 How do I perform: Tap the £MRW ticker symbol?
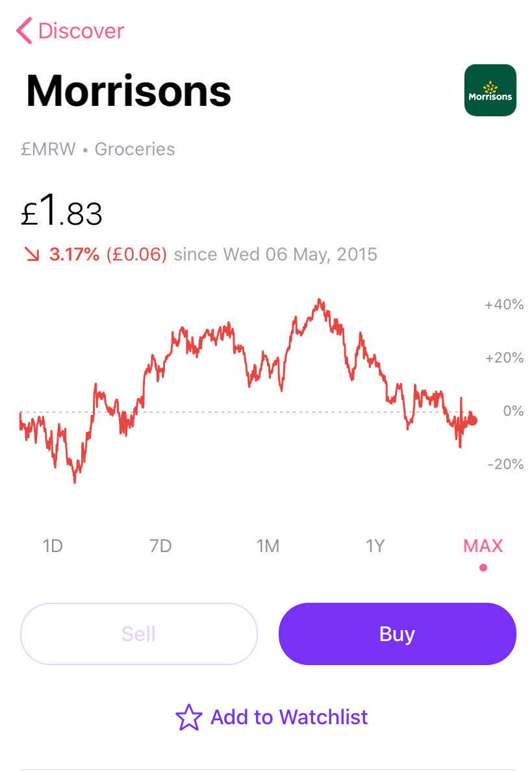[48, 149]
